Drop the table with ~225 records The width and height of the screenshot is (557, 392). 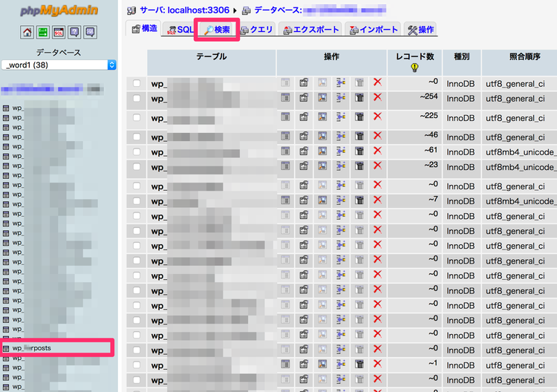(x=377, y=116)
